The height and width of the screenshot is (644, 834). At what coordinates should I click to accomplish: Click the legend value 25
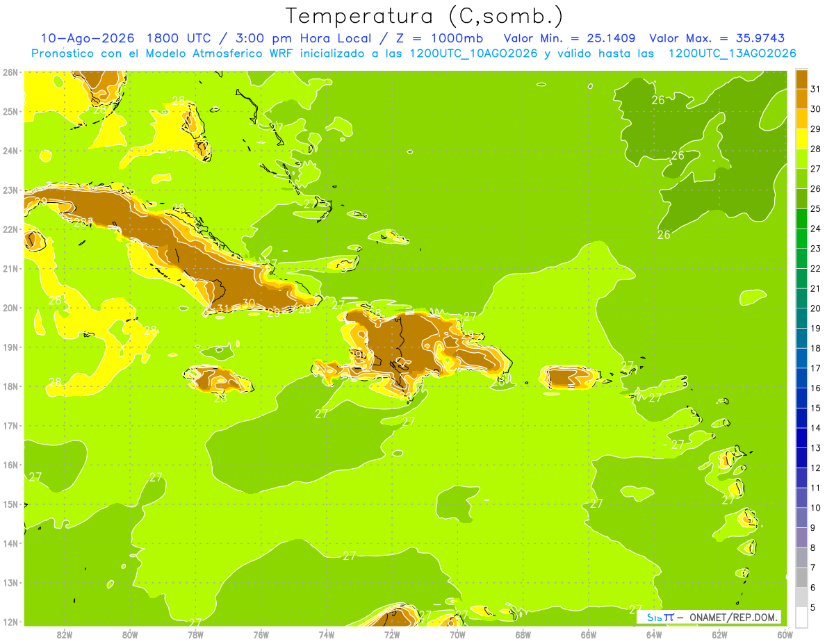click(815, 208)
